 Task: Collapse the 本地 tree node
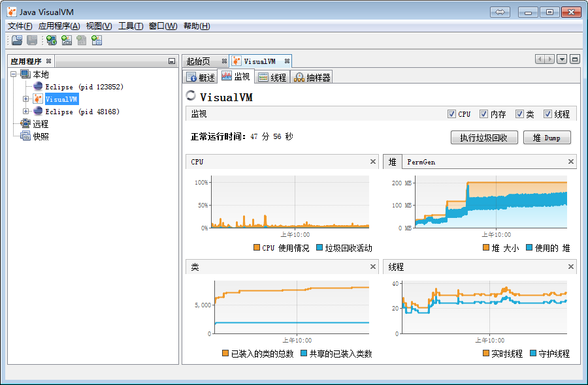[14, 74]
